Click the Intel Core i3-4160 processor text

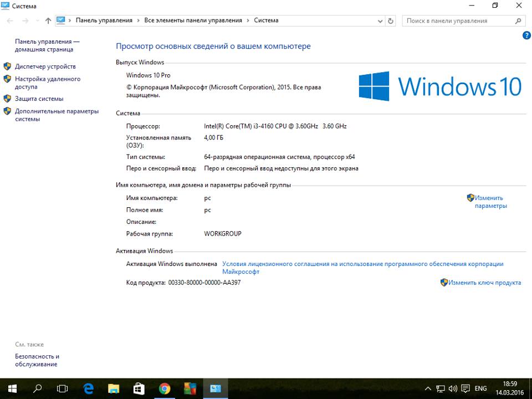coord(275,126)
